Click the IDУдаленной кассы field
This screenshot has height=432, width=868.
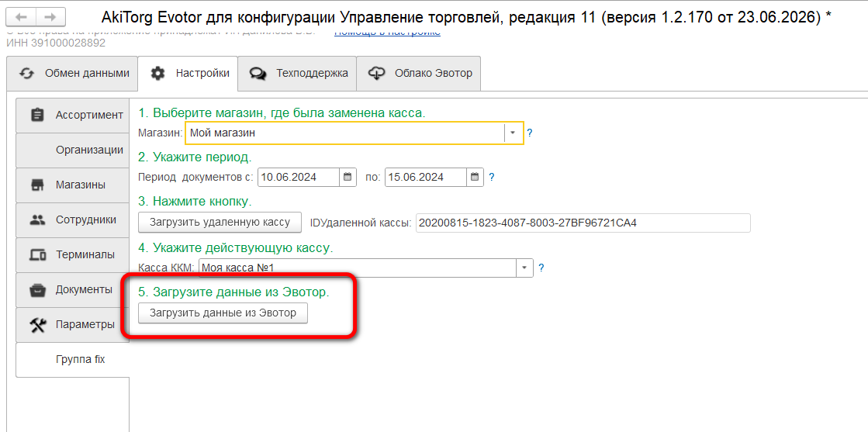pyautogui.click(x=583, y=223)
